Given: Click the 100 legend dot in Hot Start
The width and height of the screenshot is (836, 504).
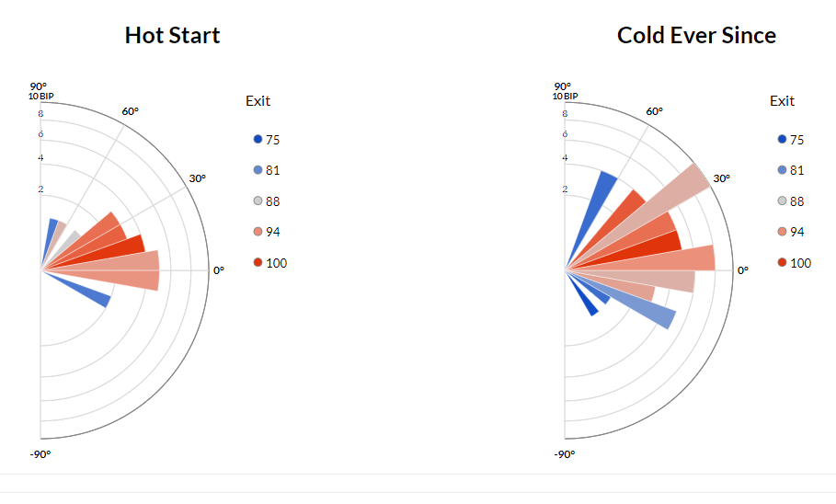Looking at the screenshot, I should (x=258, y=263).
